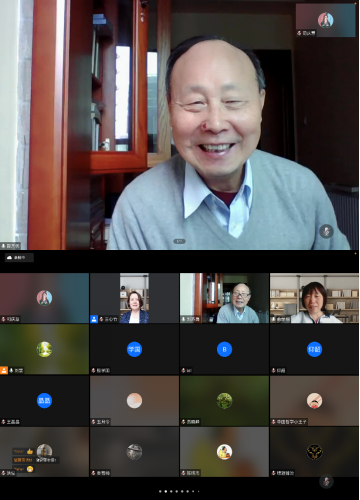The image size is (360, 500).
Task: Click the speaker name label under the main video
Action: [x=10, y=246]
